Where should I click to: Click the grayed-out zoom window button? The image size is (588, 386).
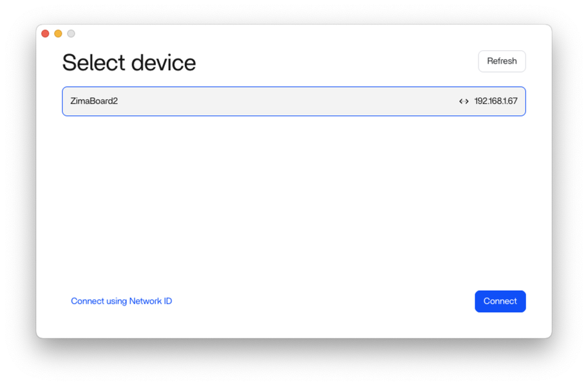tap(71, 33)
